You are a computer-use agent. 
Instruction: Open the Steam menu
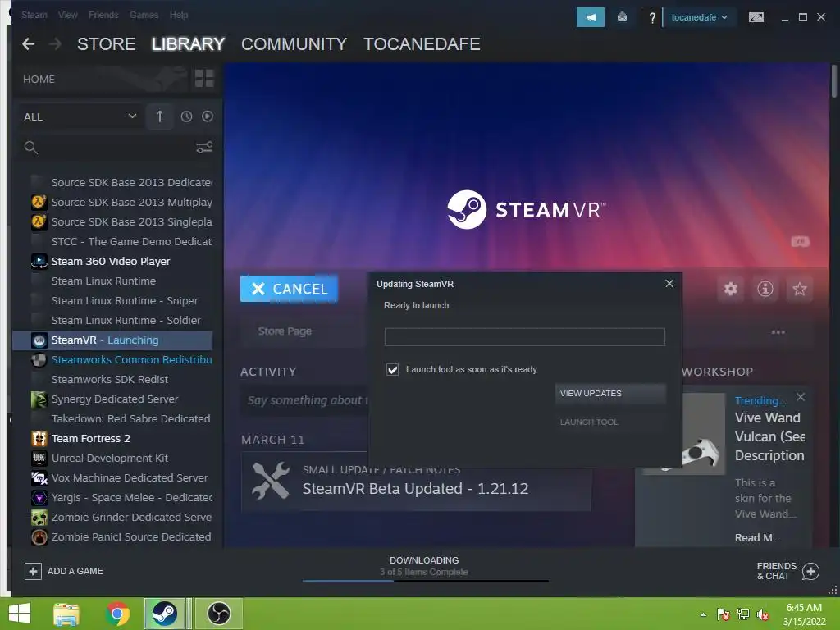click(34, 15)
